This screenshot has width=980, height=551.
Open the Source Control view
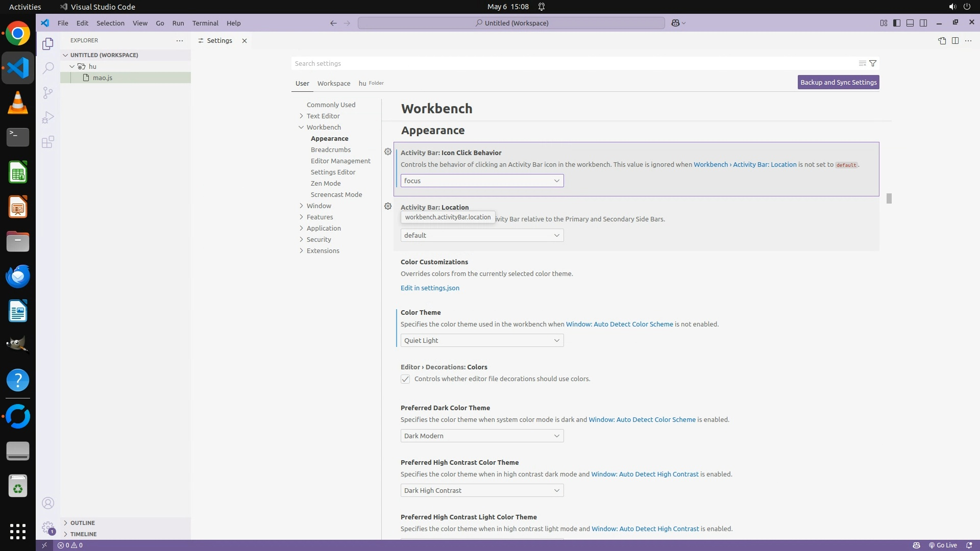pyautogui.click(x=48, y=92)
